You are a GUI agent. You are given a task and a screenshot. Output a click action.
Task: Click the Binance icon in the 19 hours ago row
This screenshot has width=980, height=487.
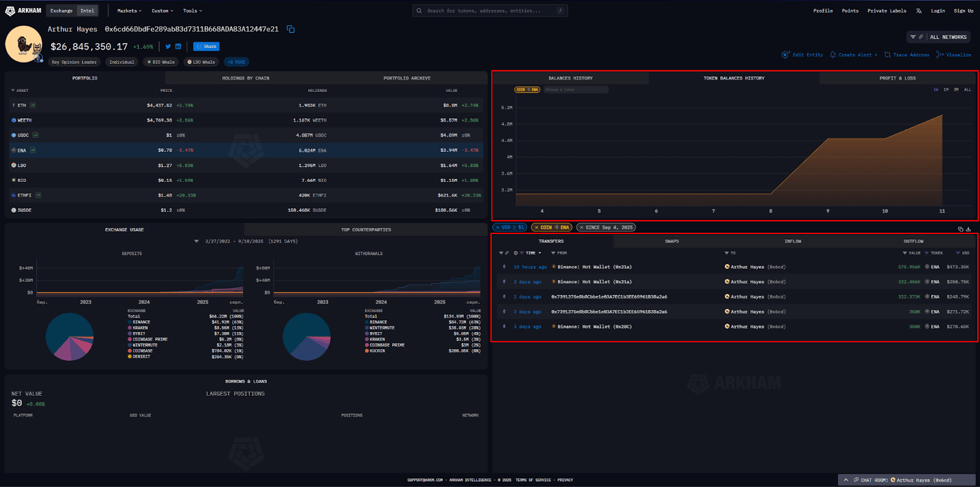554,267
